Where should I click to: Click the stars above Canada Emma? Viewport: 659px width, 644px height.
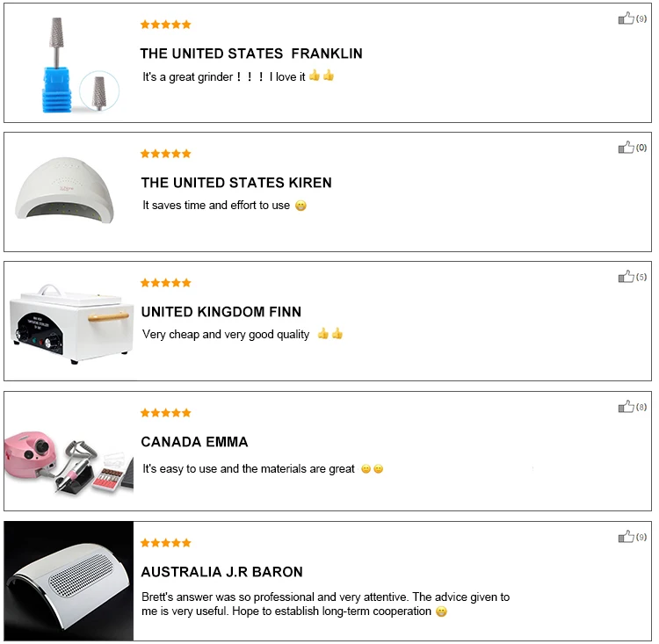[x=165, y=413]
